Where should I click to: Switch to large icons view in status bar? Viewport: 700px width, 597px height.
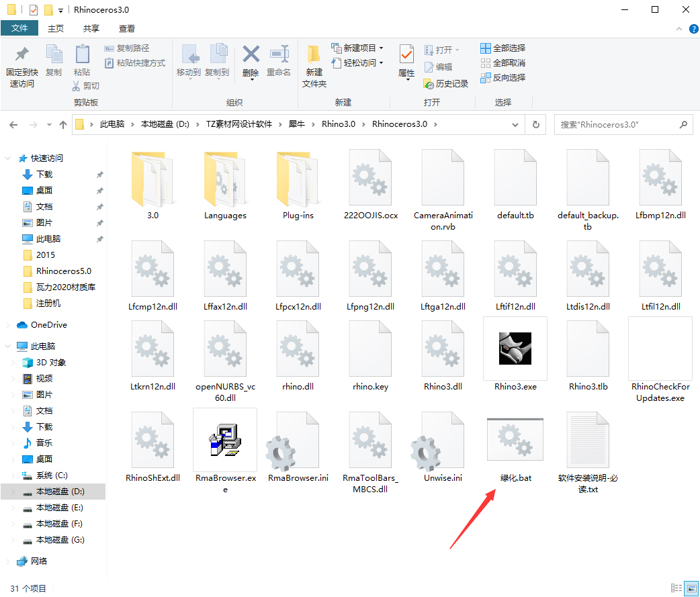click(693, 588)
